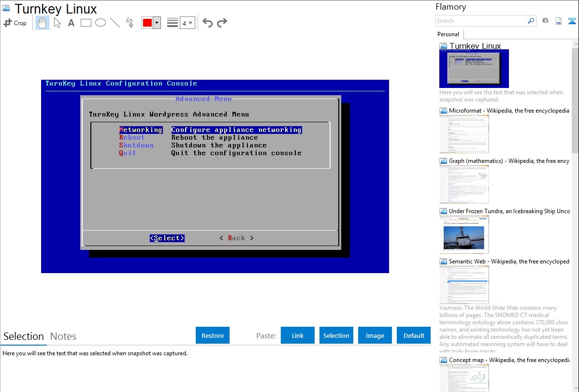This screenshot has width=579, height=392.
Task: Undo the last edit
Action: pos(207,23)
